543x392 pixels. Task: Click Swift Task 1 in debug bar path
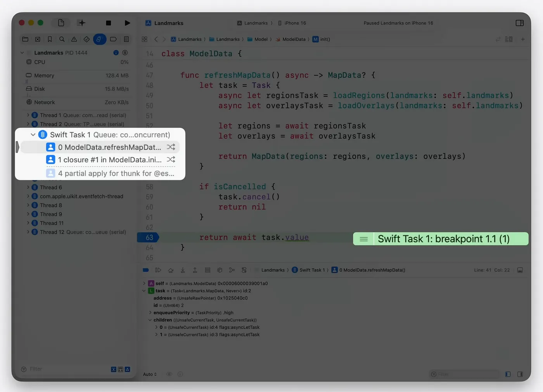click(x=308, y=270)
